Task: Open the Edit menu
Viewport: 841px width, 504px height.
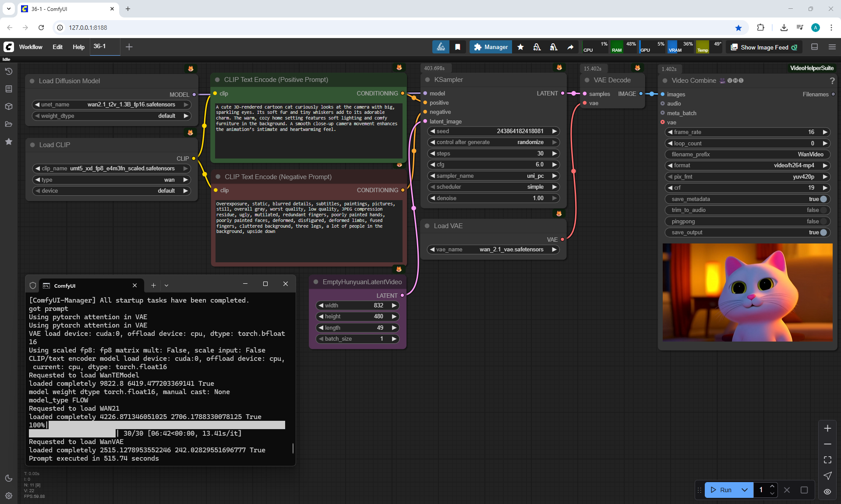Action: (57, 47)
